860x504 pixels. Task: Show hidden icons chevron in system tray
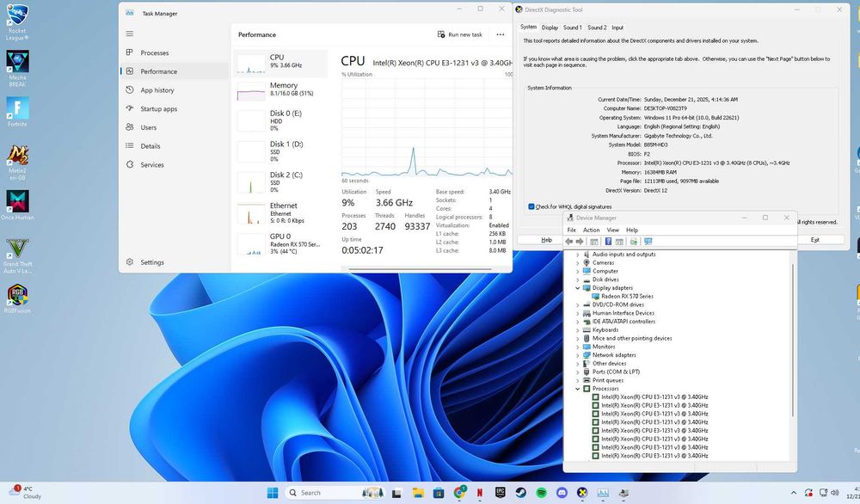click(x=793, y=493)
